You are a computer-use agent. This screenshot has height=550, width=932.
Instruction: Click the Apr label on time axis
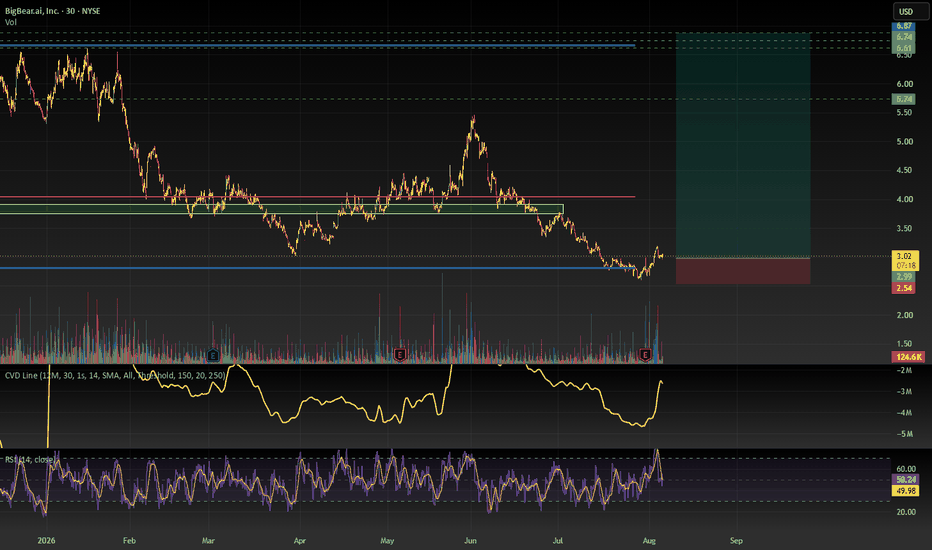(300, 540)
